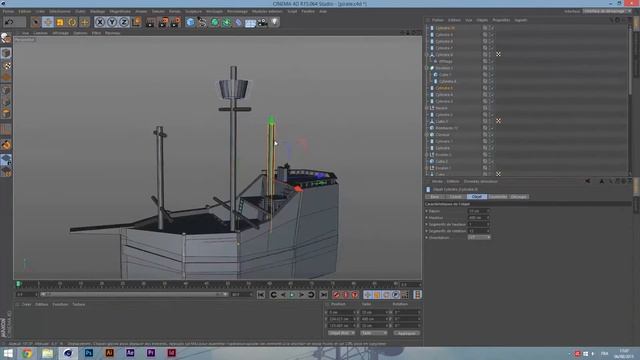Go to start of animation
This screenshot has height=360, width=640.
(261, 295)
